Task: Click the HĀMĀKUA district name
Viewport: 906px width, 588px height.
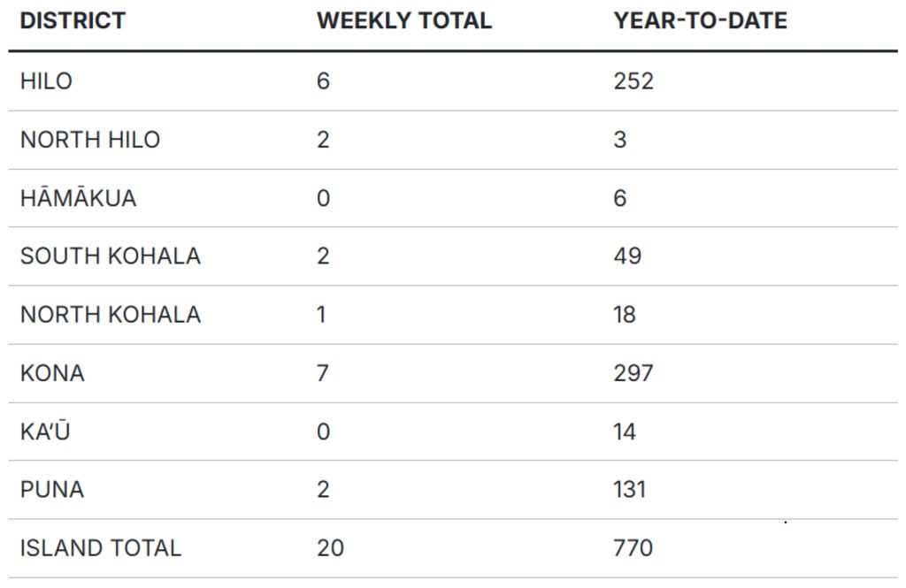Action: [x=79, y=198]
